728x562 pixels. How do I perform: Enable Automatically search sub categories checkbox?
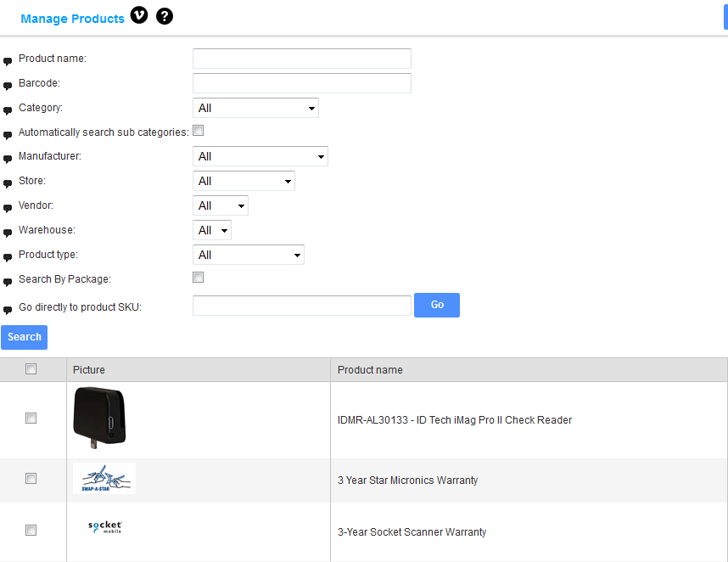199,131
